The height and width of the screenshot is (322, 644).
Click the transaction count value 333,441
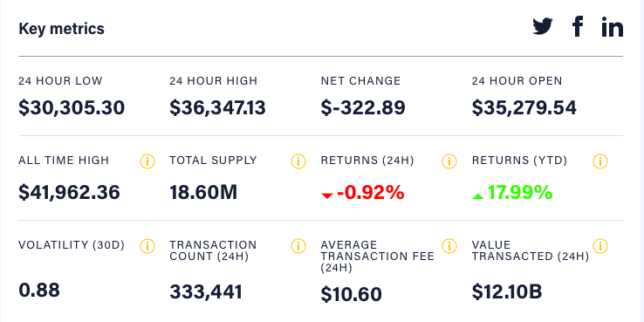[x=206, y=292]
